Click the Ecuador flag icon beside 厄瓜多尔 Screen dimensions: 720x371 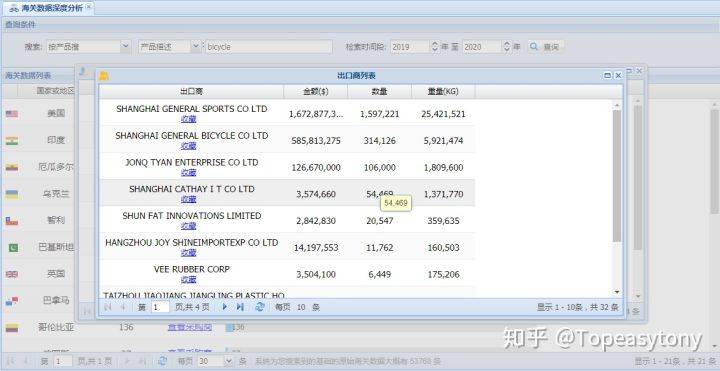tap(12, 167)
